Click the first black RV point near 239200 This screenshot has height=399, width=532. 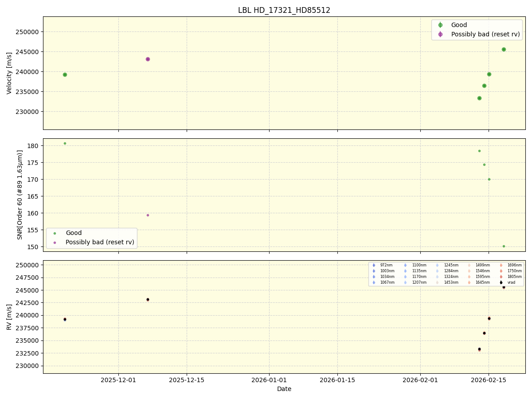point(65,319)
